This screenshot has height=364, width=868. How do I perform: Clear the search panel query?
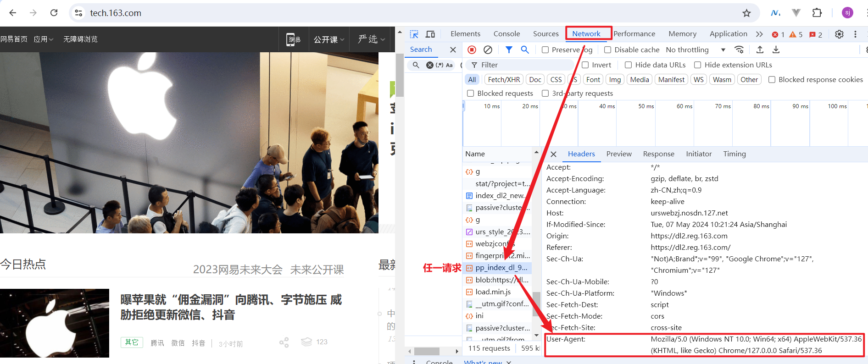[430, 65]
